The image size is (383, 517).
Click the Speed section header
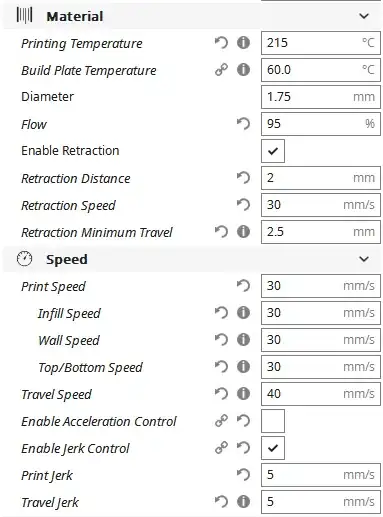click(192, 259)
